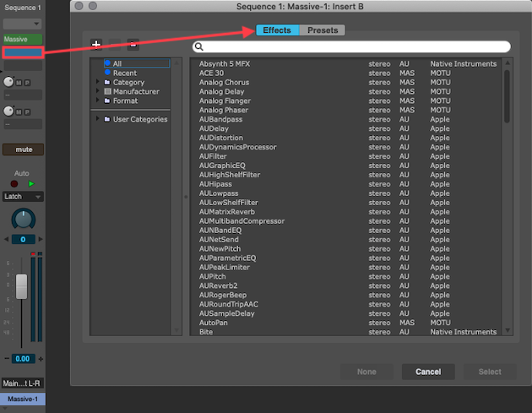The image size is (532, 413).
Task: Select AUGraphicEQ from the effects list
Action: coord(222,166)
